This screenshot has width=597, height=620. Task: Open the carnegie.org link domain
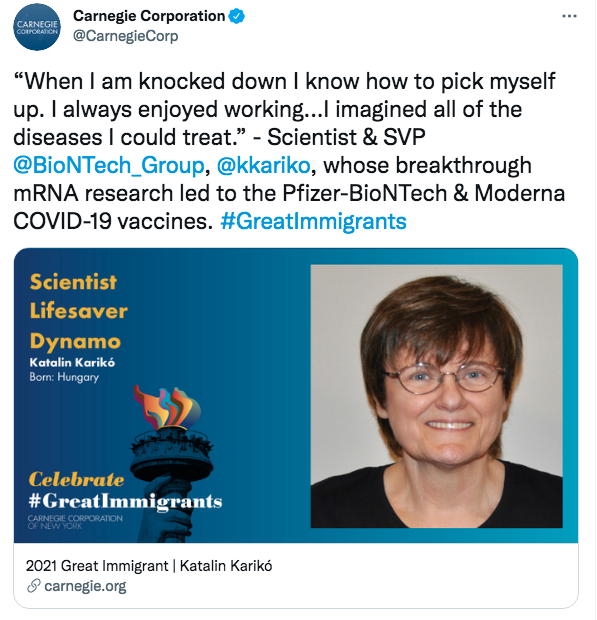pos(85,586)
